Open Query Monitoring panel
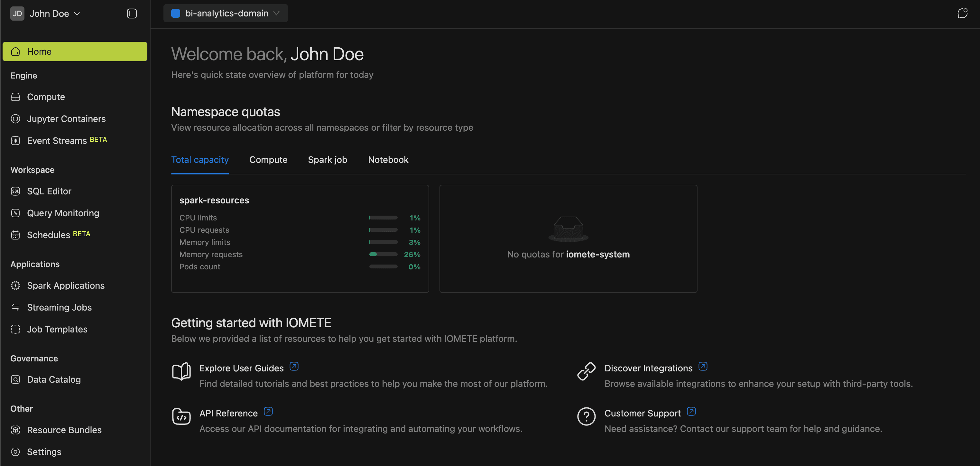The width and height of the screenshot is (980, 466). (x=63, y=213)
